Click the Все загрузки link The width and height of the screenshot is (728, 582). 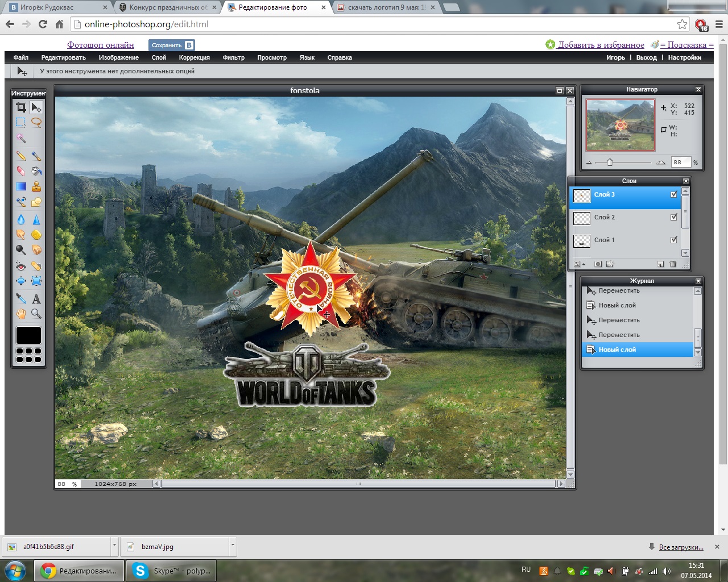pyautogui.click(x=681, y=547)
